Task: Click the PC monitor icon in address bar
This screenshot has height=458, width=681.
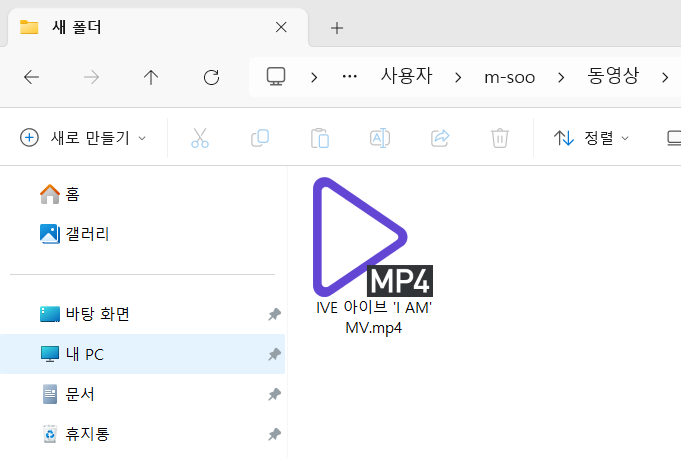Action: 276,77
